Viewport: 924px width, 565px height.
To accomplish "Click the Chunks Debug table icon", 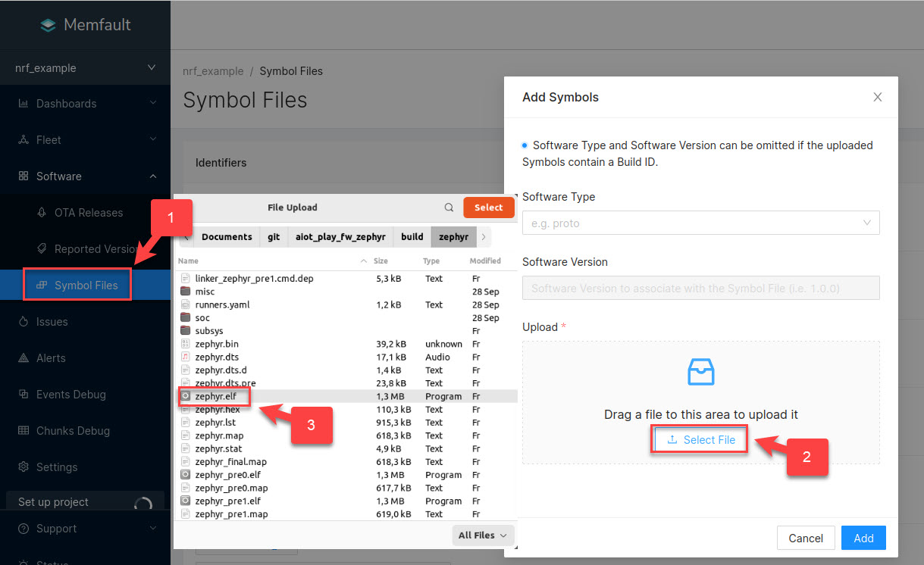I will [23, 430].
